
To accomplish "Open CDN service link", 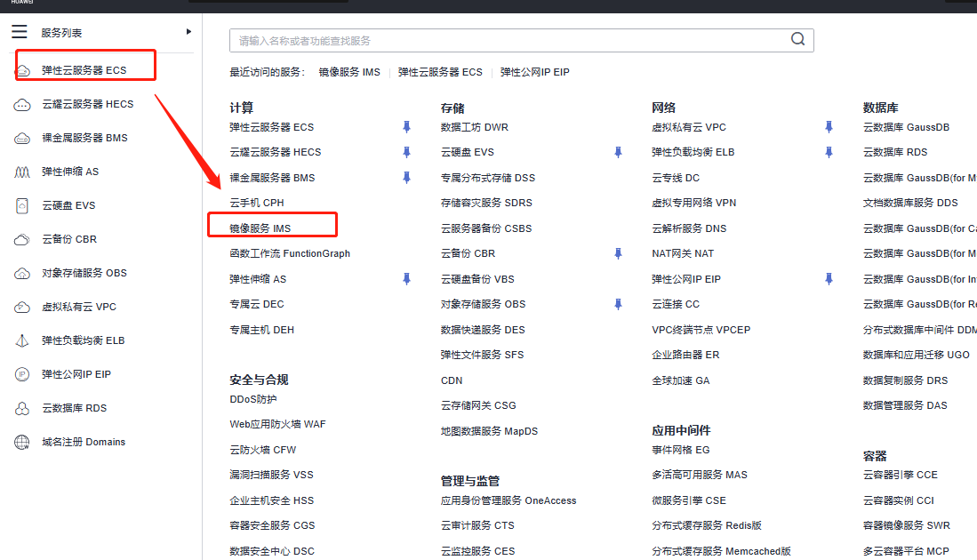I will click(452, 380).
